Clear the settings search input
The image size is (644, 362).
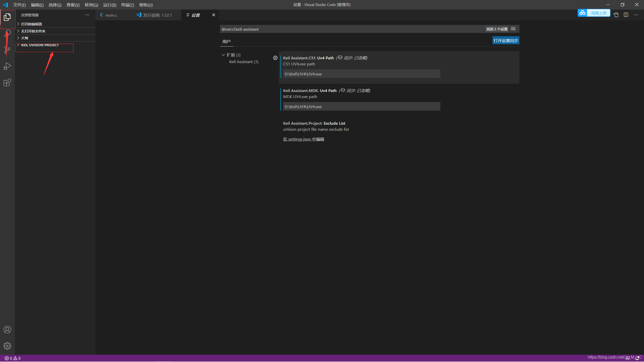coord(513,29)
